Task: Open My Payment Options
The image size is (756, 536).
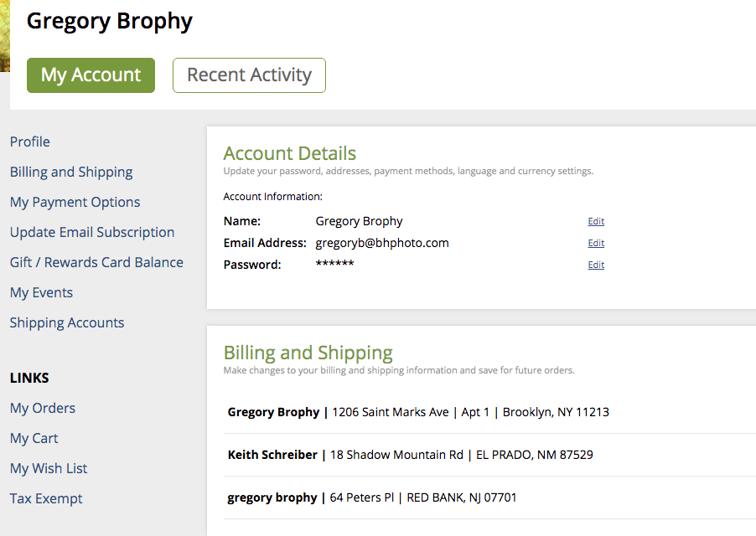Action: 75,203
